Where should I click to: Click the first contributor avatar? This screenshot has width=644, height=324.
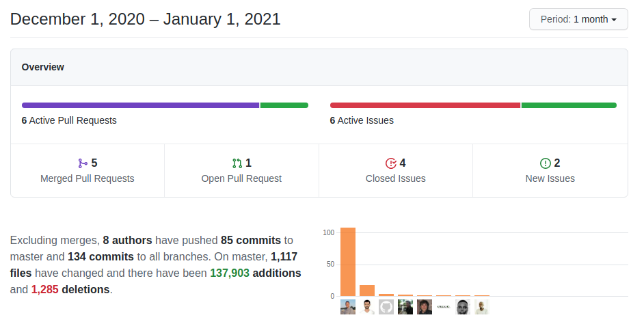[x=348, y=307]
